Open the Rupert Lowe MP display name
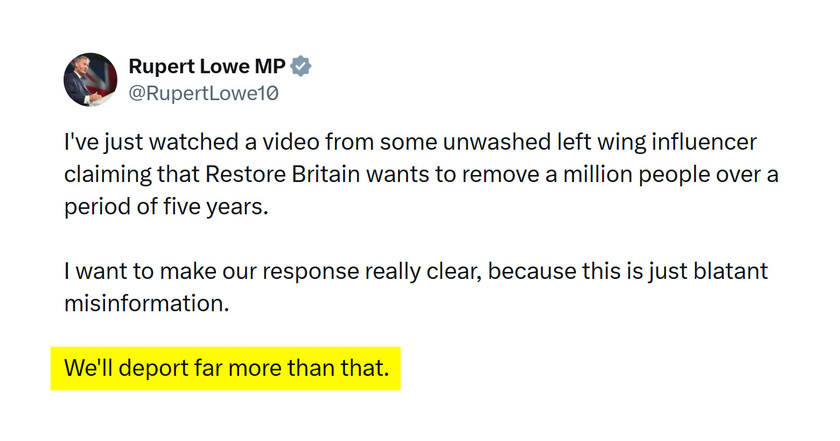 tap(207, 67)
